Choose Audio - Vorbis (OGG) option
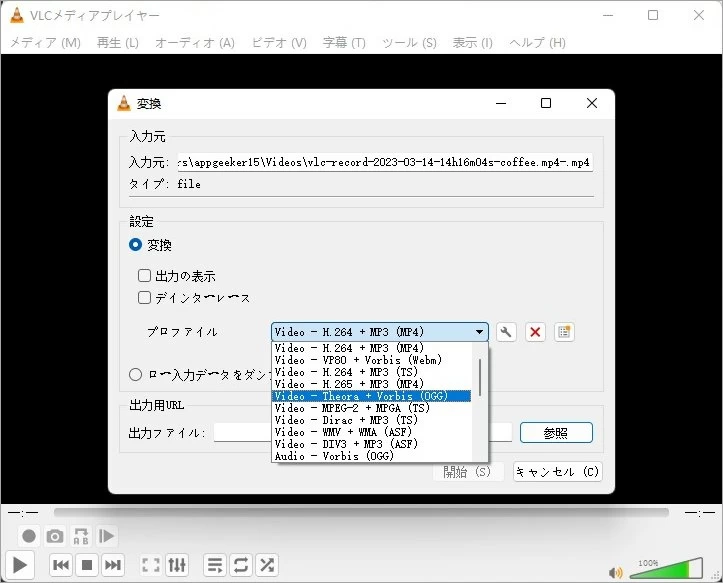Image resolution: width=723 pixels, height=583 pixels. pos(372,456)
